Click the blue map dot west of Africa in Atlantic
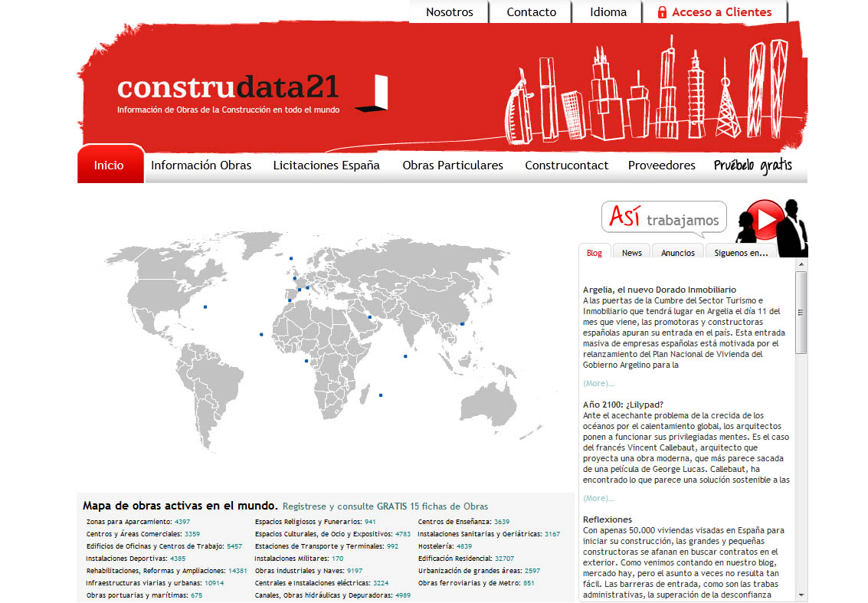 tap(261, 334)
